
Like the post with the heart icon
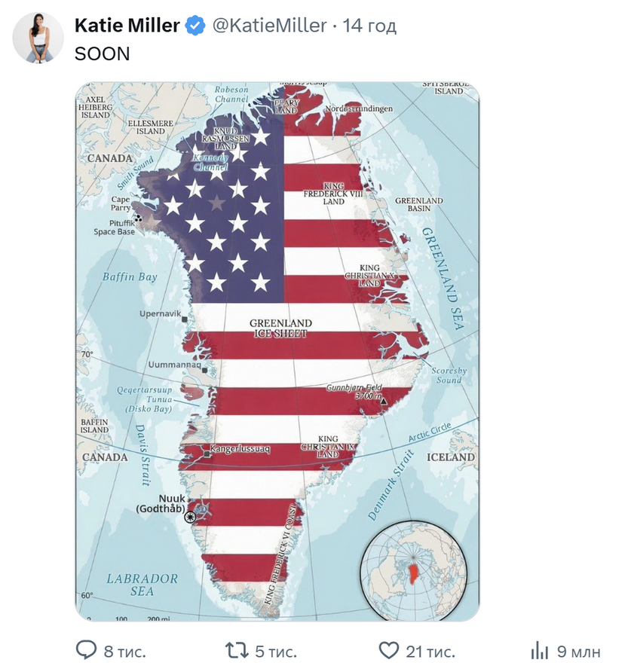[x=388, y=650]
